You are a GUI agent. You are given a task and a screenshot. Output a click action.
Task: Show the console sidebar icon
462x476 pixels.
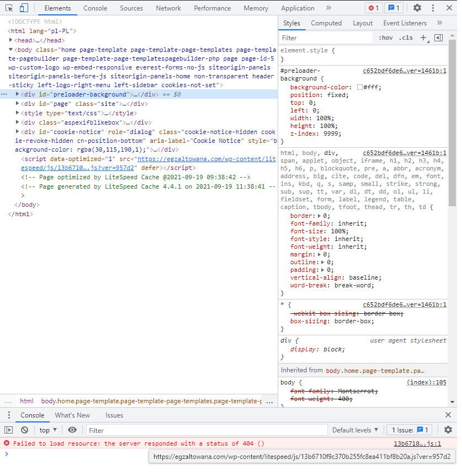pyautogui.click(x=8, y=430)
